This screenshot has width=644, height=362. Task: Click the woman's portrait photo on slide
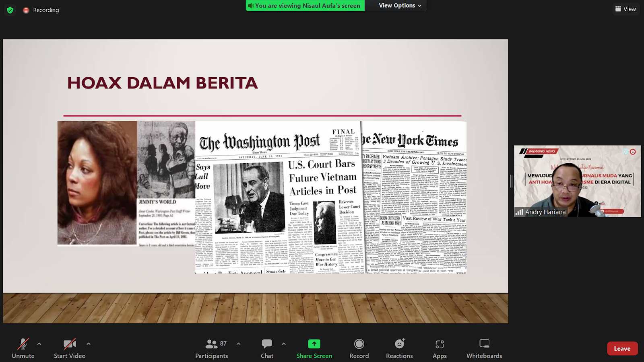[x=97, y=183]
